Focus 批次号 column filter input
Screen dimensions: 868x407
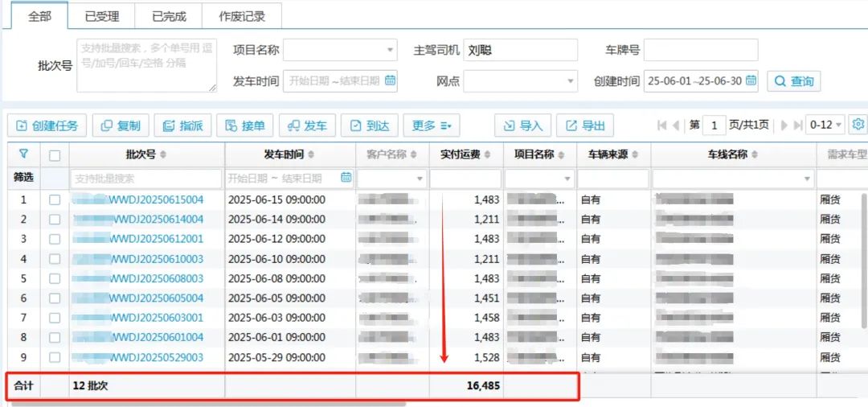(147, 179)
